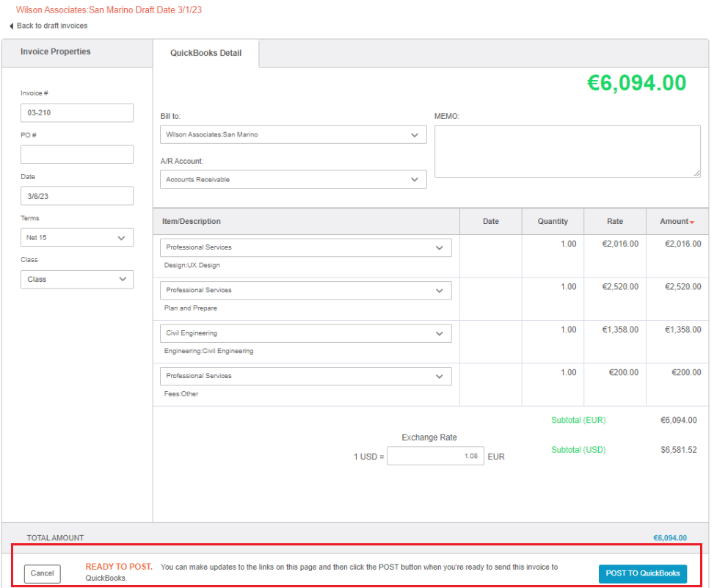The height and width of the screenshot is (588, 717).
Task: Click the Design:UX Design description
Action: pyautogui.click(x=192, y=265)
